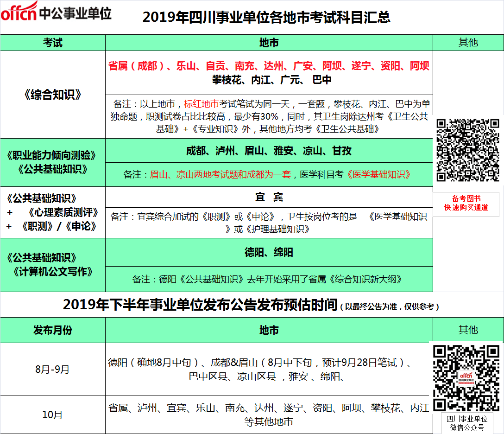Click the red 《医学基础知识》 text
Viewport: 504px width, 434px height.
(x=378, y=174)
